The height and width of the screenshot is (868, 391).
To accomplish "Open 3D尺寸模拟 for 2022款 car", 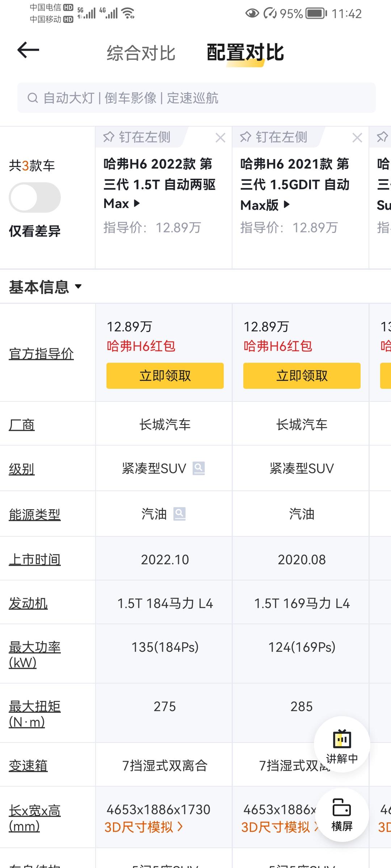I will (x=144, y=827).
